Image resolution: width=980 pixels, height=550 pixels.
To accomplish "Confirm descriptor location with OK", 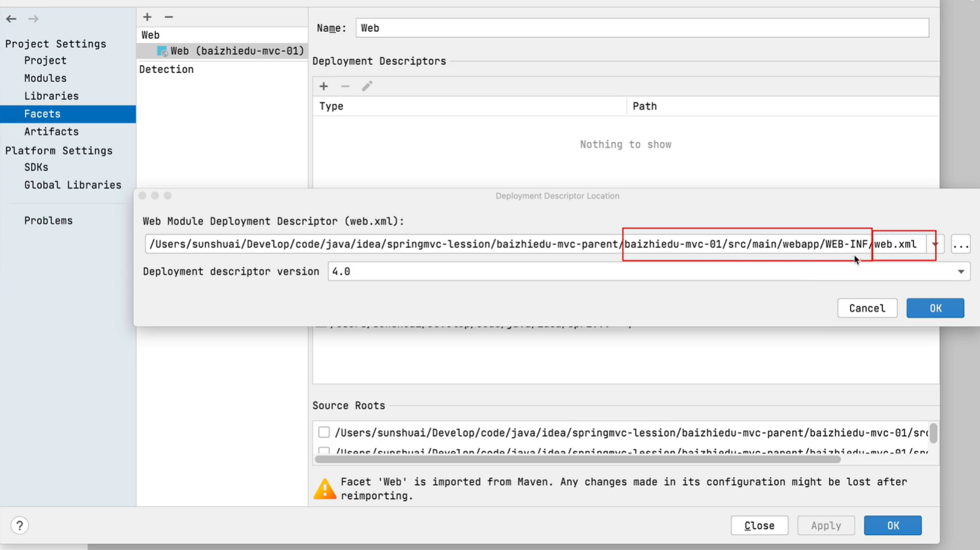I will coord(936,308).
